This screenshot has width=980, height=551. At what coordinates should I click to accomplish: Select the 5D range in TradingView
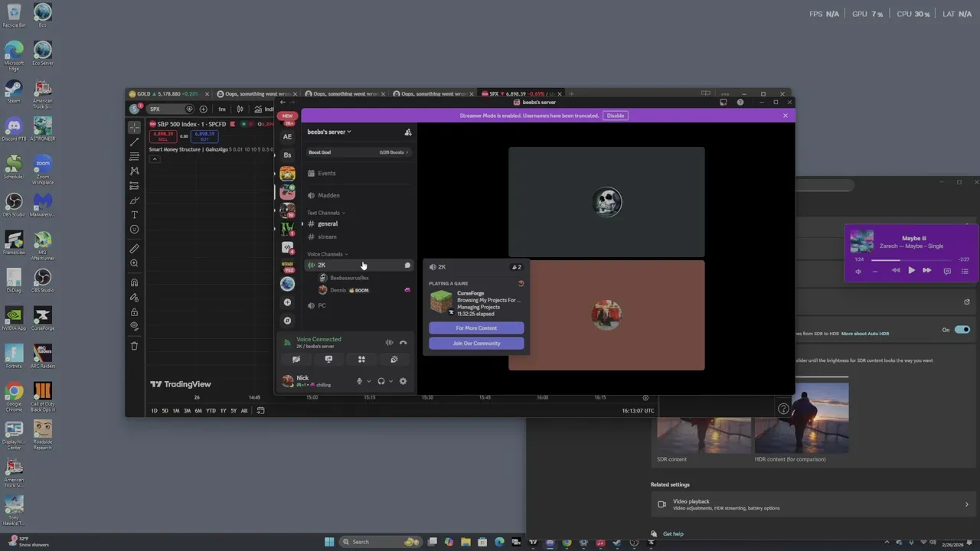pyautogui.click(x=165, y=411)
